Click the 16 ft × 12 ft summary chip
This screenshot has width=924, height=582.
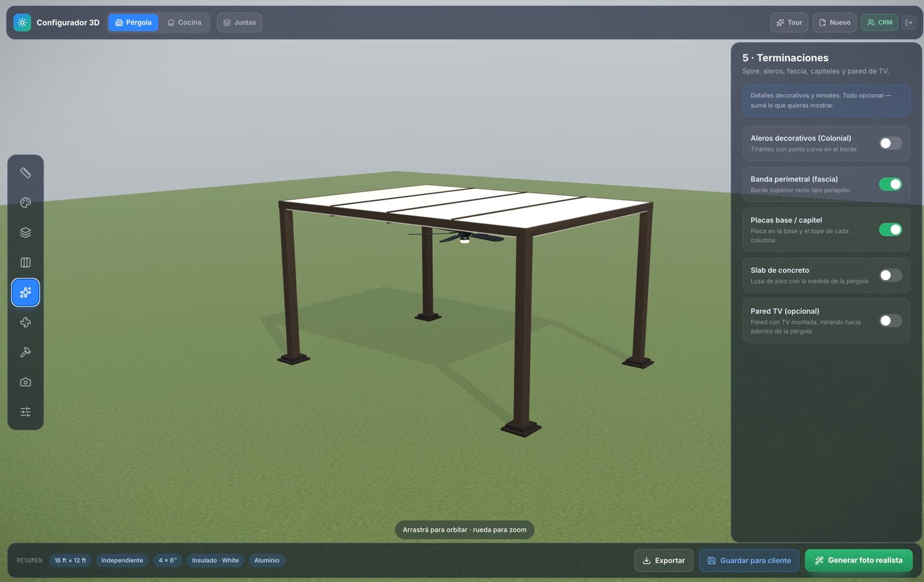70,561
